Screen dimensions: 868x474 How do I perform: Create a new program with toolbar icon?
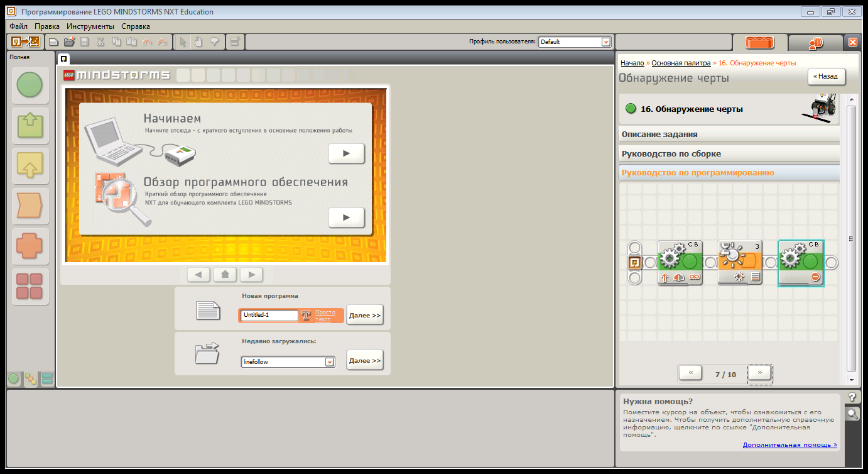click(54, 42)
